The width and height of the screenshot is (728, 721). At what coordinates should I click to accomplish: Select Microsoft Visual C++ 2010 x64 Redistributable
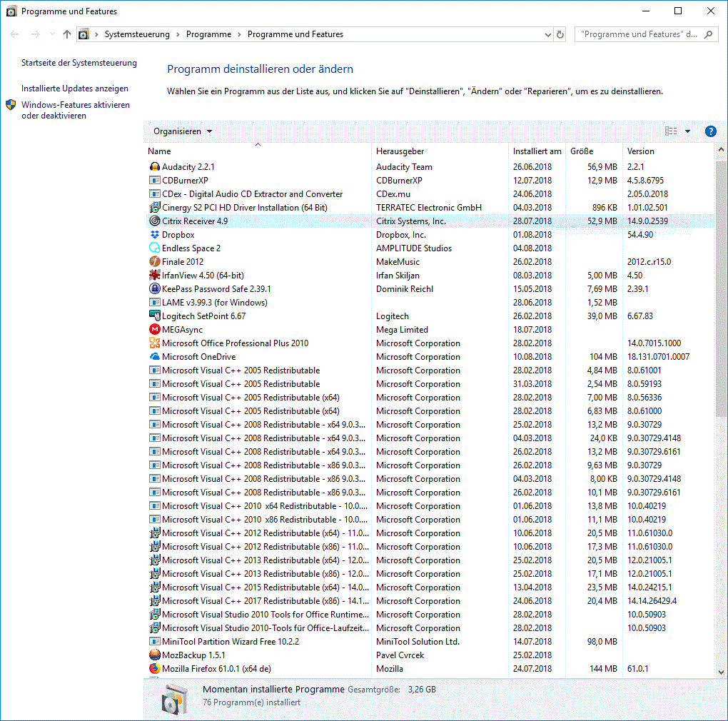pyautogui.click(x=430, y=505)
